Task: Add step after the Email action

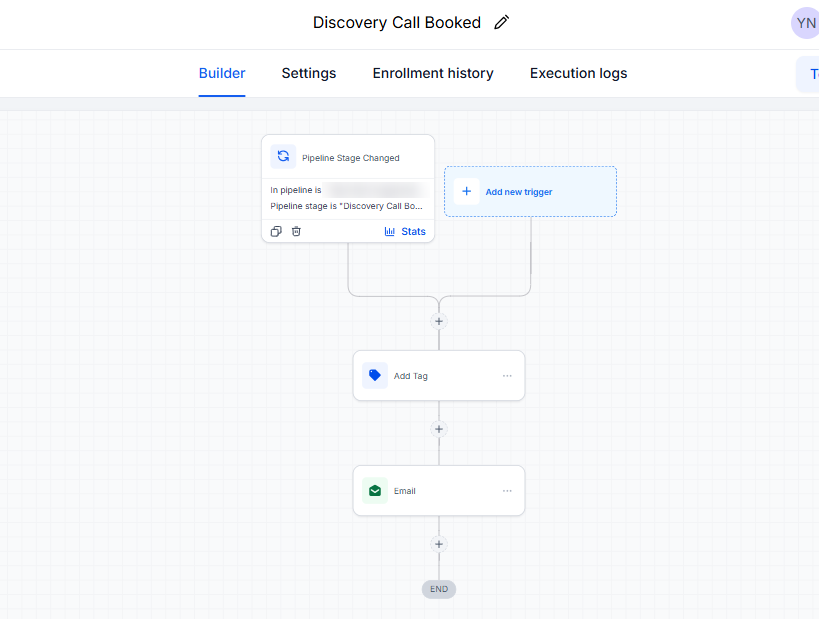Action: tap(439, 544)
